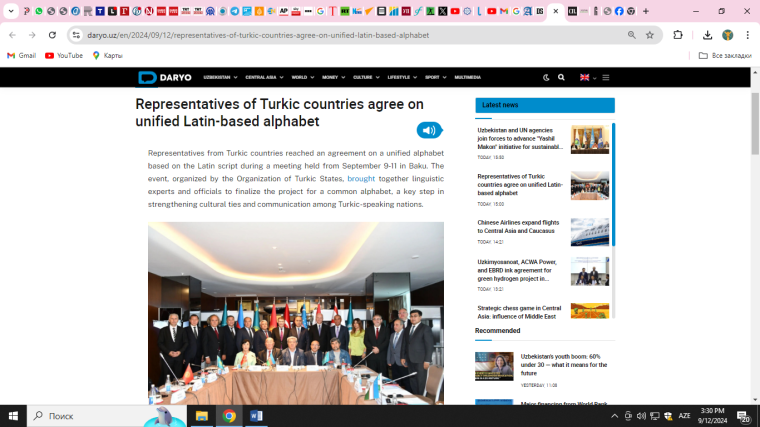Open the Карты bookmark
This screenshot has width=760, height=427.
tap(108, 56)
